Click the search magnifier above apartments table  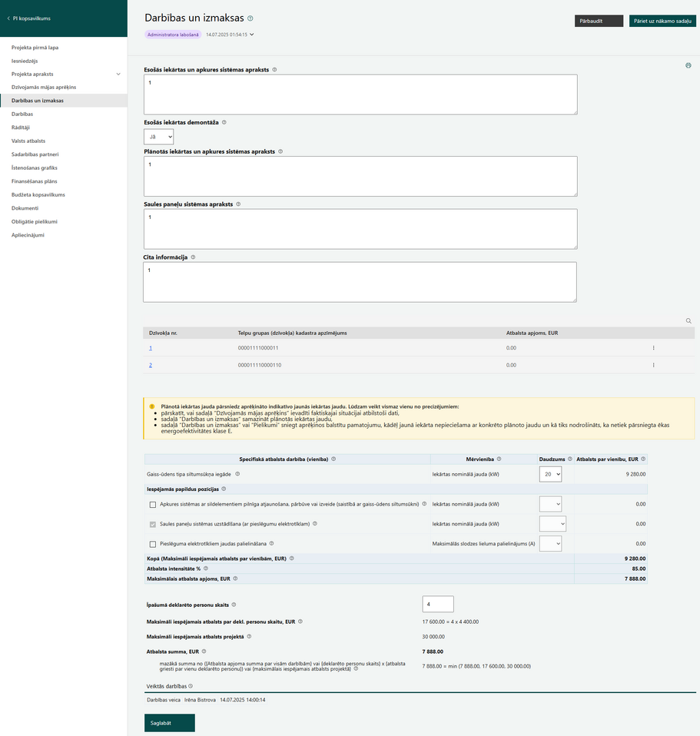coord(688,321)
